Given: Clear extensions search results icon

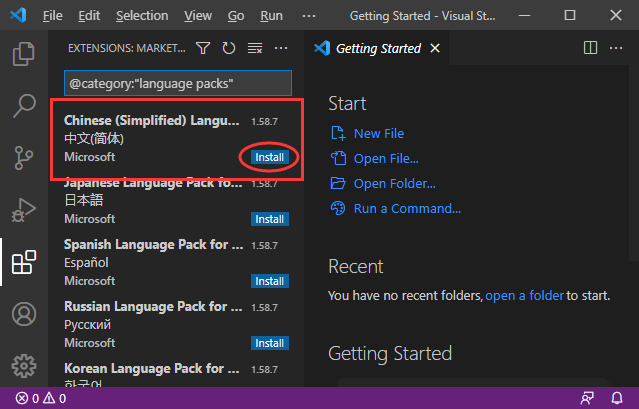Looking at the screenshot, I should [x=254, y=48].
